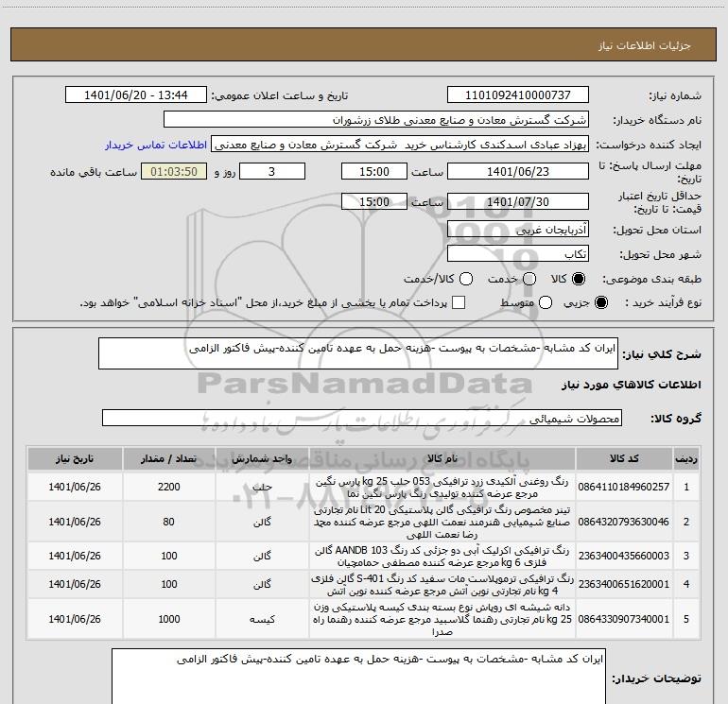This screenshot has width=728, height=704.
Task: Click product code 0864110184960257
Action: coord(624,487)
